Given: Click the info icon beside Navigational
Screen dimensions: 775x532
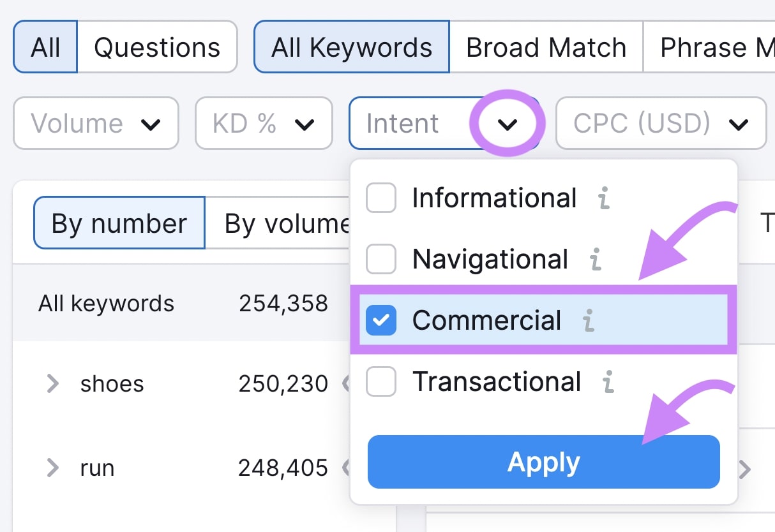Looking at the screenshot, I should (595, 259).
